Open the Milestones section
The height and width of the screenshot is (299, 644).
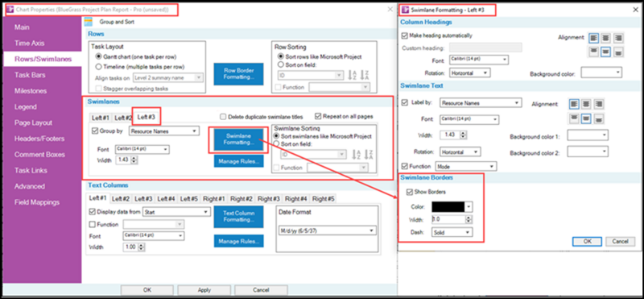click(x=31, y=91)
